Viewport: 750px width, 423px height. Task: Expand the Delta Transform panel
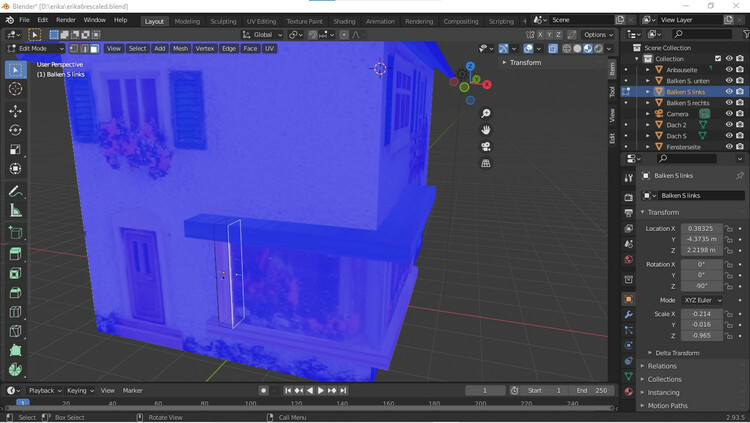678,353
